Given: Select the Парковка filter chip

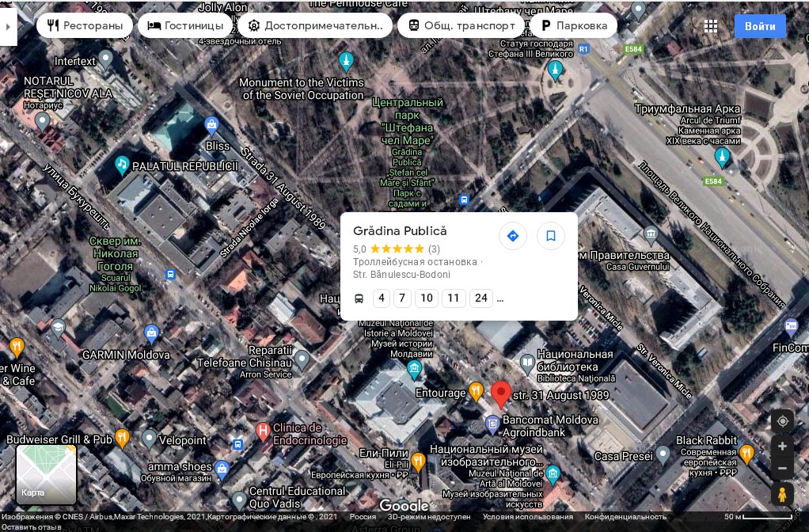Looking at the screenshot, I should [574, 25].
